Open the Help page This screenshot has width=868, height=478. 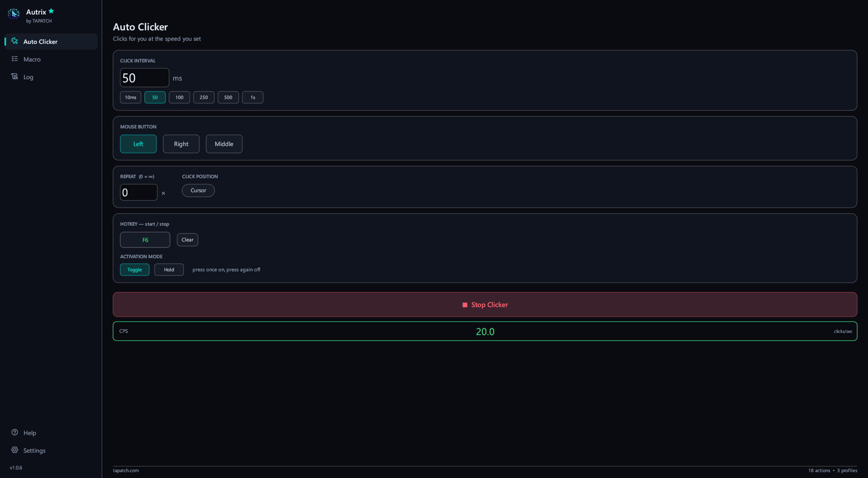(x=51, y=433)
